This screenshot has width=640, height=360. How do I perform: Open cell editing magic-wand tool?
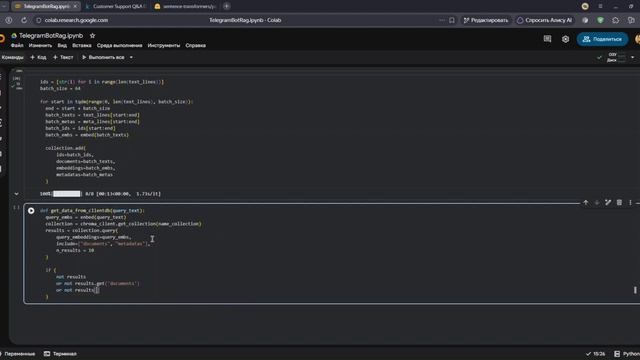click(x=608, y=202)
